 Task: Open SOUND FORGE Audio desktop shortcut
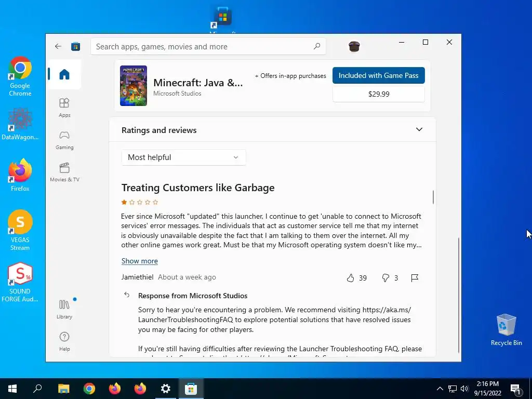20,282
